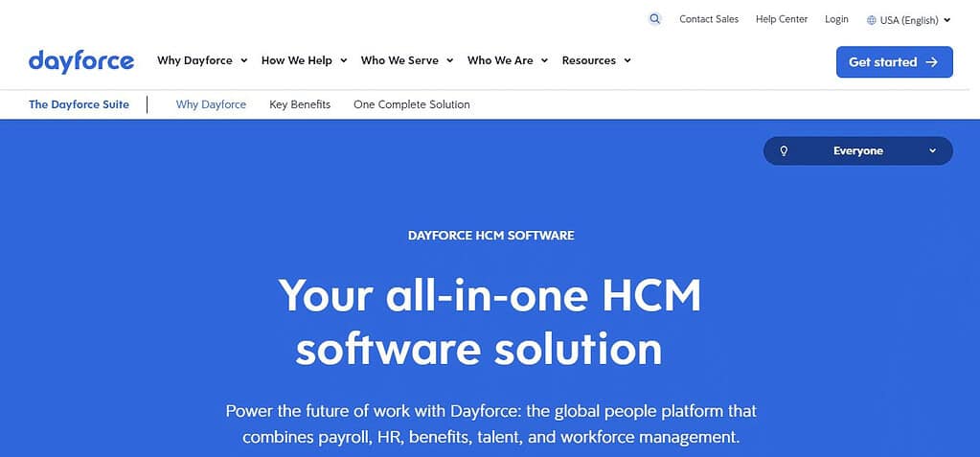Open the USA (English) language dropdown arrow

tap(946, 20)
